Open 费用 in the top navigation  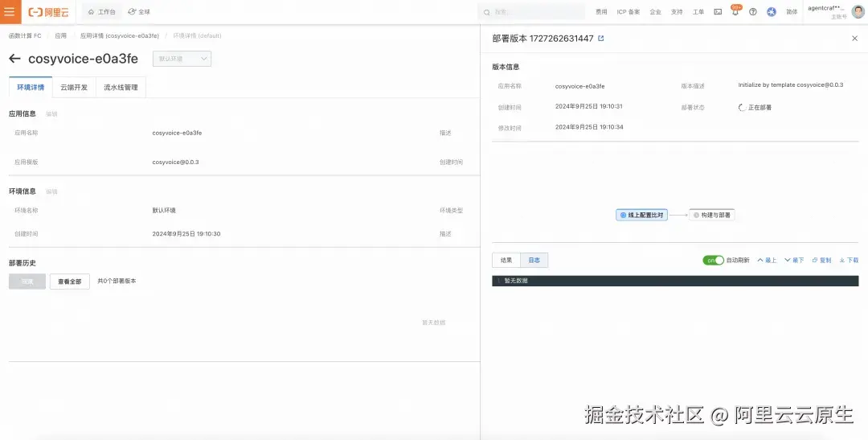pos(601,11)
